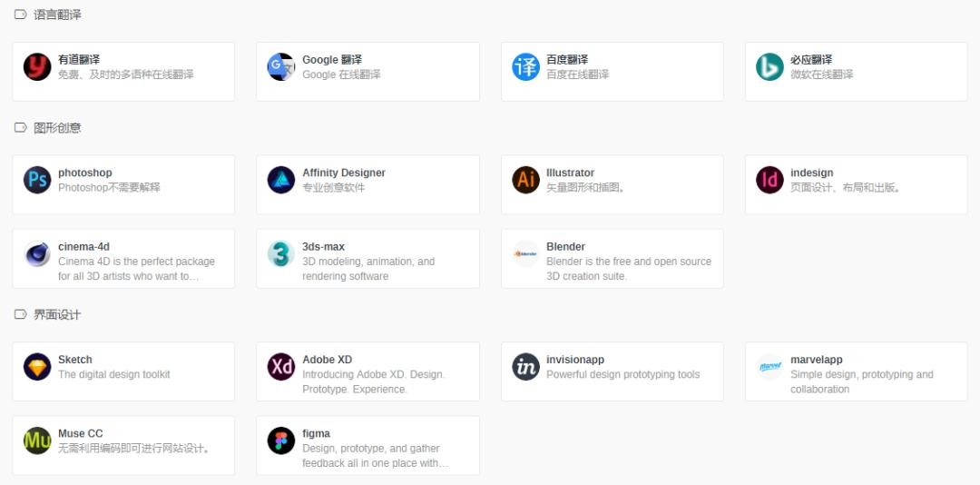Click the Illustrator Ai icon
The height and width of the screenshot is (485, 980).
(x=525, y=180)
